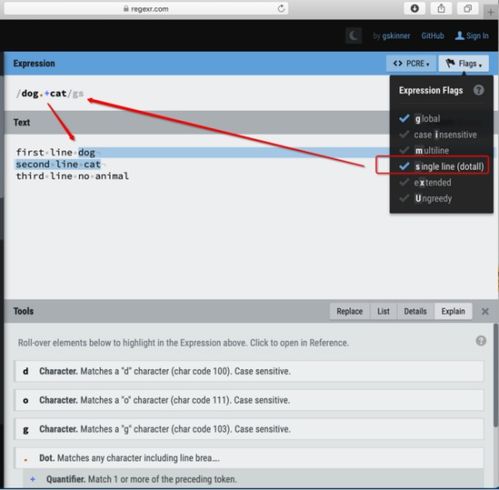Open the Expression Flags help icon

click(479, 90)
